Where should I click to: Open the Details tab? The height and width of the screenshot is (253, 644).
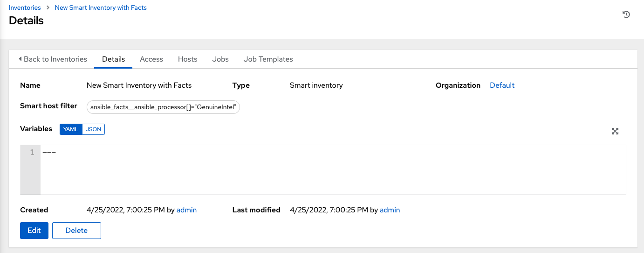pyautogui.click(x=113, y=59)
